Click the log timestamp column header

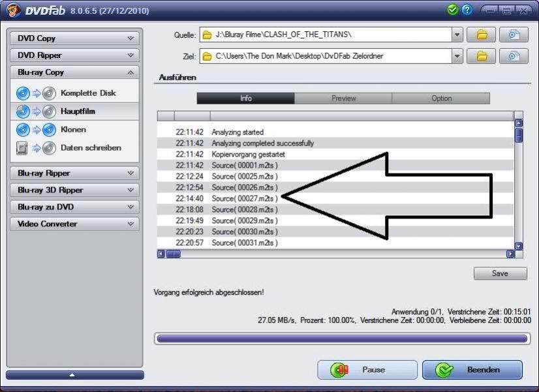click(x=192, y=116)
